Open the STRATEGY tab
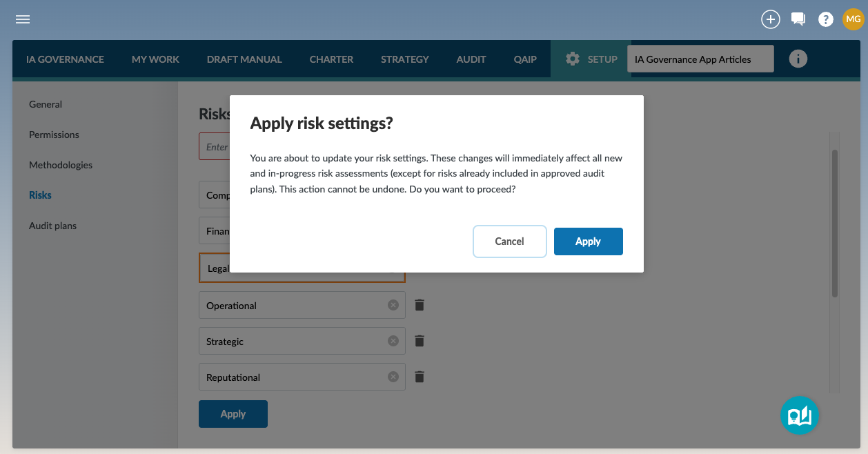The width and height of the screenshot is (868, 454). click(405, 59)
